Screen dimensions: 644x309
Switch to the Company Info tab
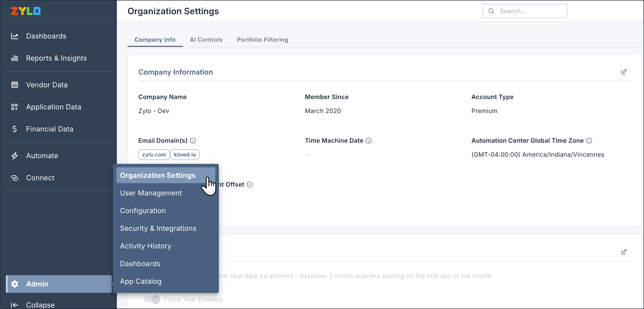pos(155,39)
